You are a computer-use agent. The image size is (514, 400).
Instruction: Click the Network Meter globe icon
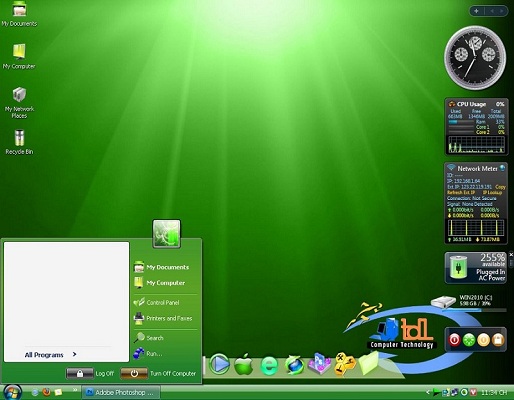coord(502,168)
